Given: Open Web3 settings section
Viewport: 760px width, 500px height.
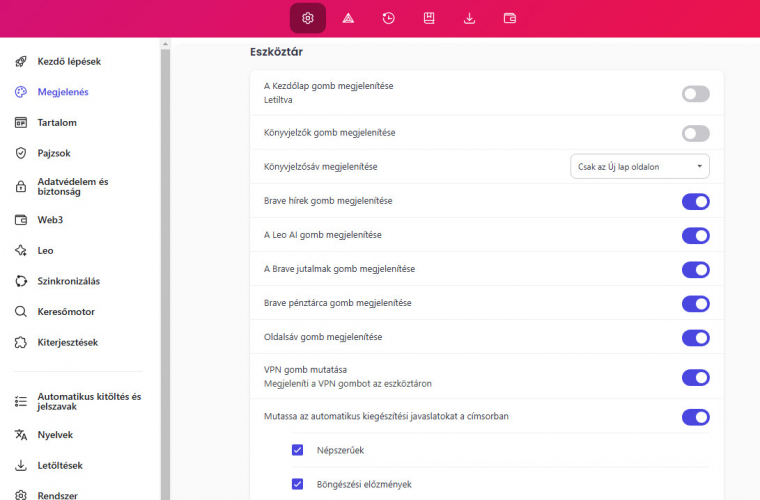Looking at the screenshot, I should pyautogui.click(x=50, y=220).
